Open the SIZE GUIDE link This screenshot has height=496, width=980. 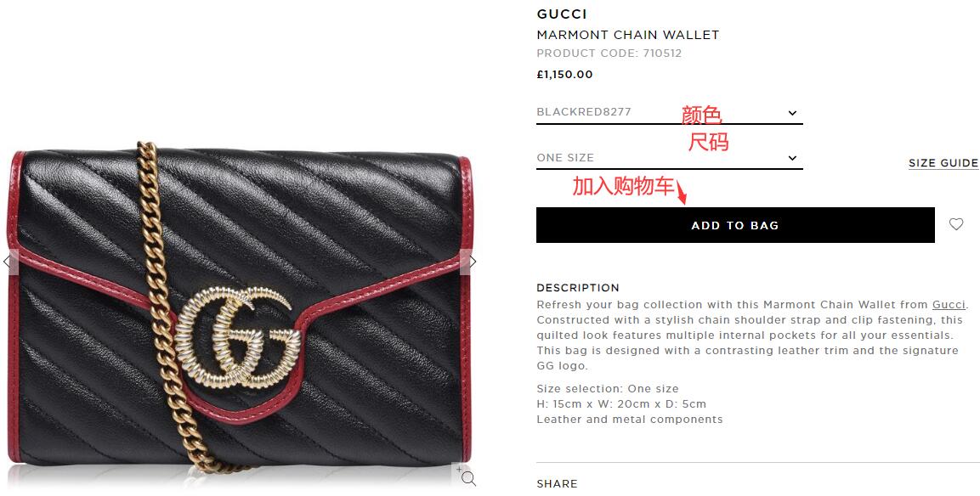[x=943, y=163]
